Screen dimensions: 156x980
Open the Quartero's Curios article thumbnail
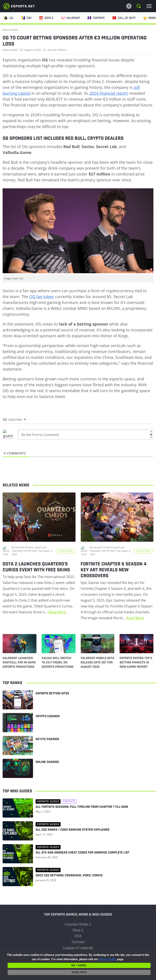tap(39, 517)
